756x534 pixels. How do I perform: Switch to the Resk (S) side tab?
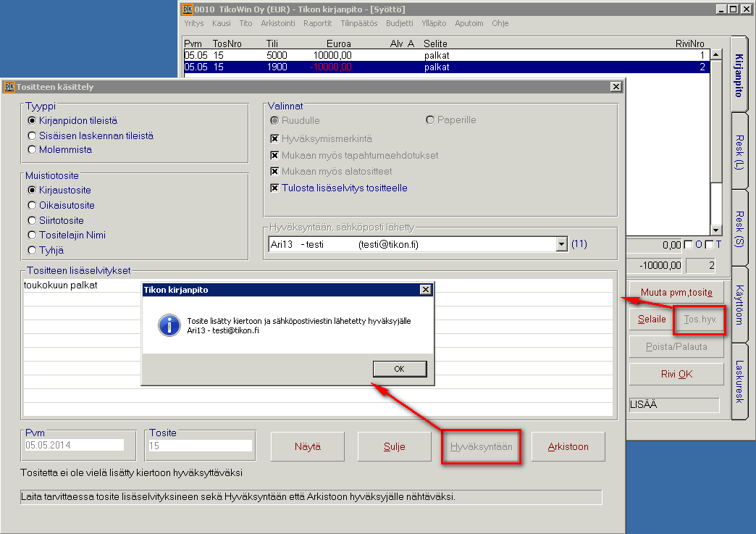tap(739, 228)
